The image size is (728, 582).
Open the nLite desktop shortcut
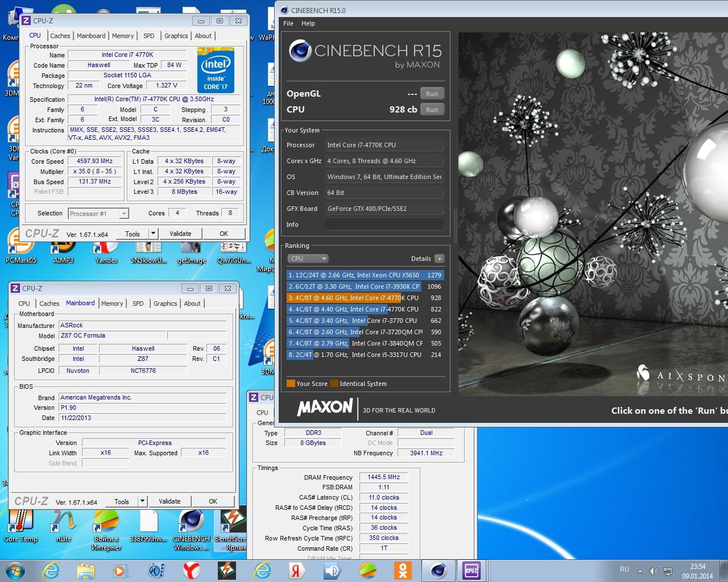point(63,526)
